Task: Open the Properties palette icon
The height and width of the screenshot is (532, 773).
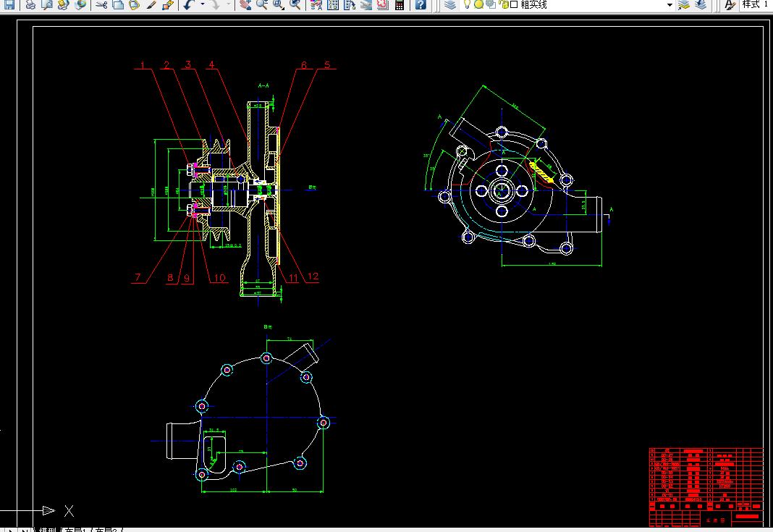Action: [x=316, y=4]
